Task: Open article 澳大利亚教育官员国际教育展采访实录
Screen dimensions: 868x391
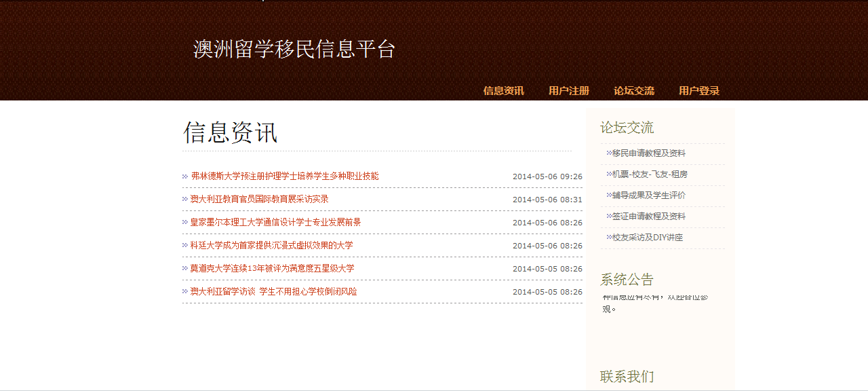Action: click(x=259, y=200)
